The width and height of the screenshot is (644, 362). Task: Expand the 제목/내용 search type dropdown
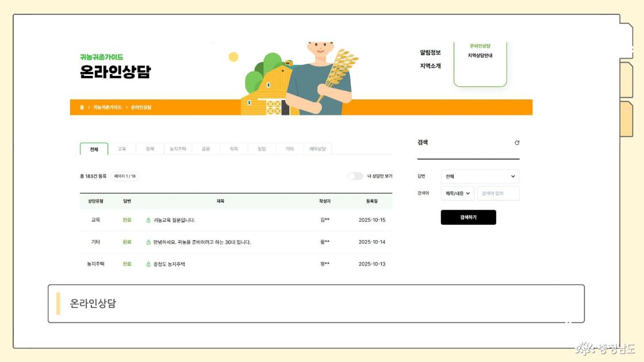457,194
